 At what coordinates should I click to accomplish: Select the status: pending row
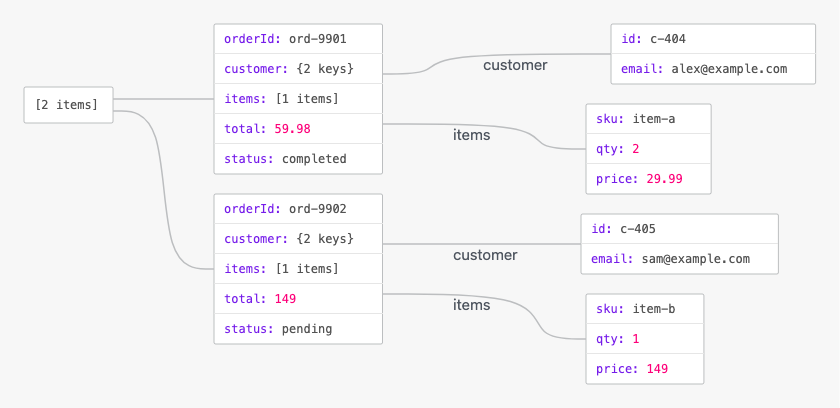[298, 329]
